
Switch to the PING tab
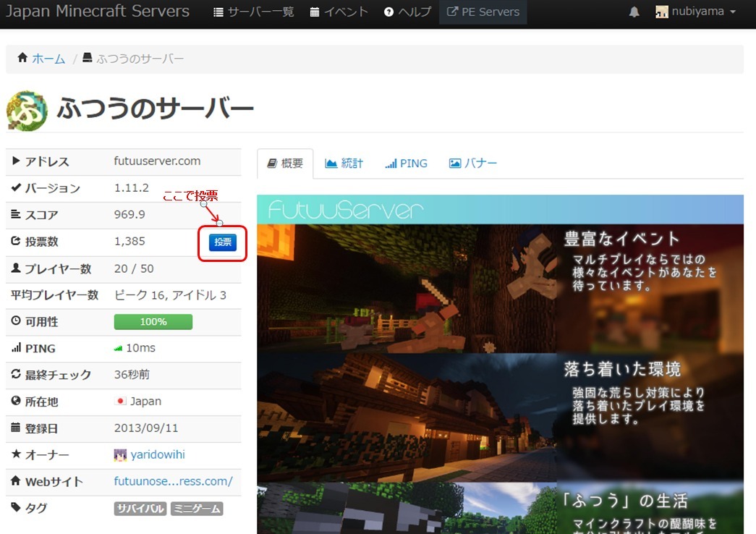click(406, 164)
